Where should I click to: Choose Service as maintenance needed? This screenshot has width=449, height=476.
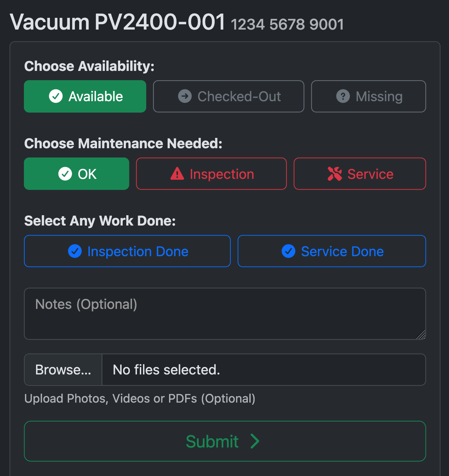click(x=360, y=174)
